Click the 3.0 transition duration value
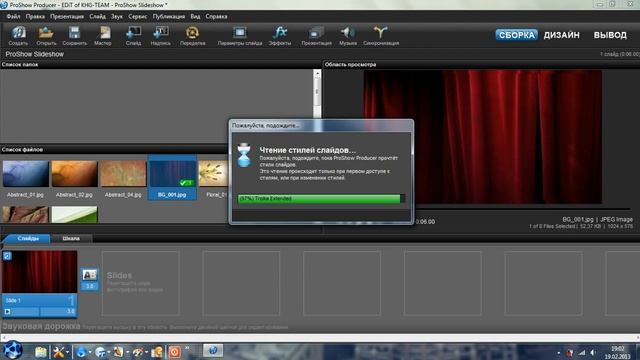 click(89, 286)
